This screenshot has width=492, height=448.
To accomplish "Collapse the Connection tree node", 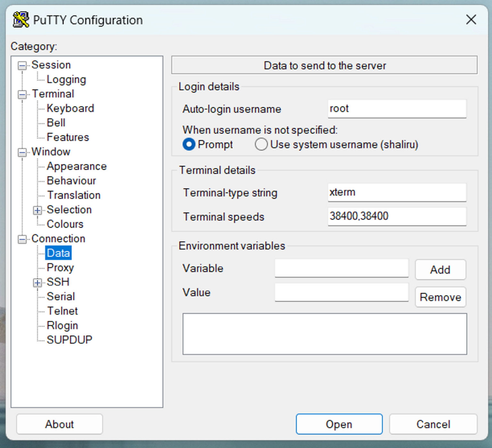I will point(22,239).
